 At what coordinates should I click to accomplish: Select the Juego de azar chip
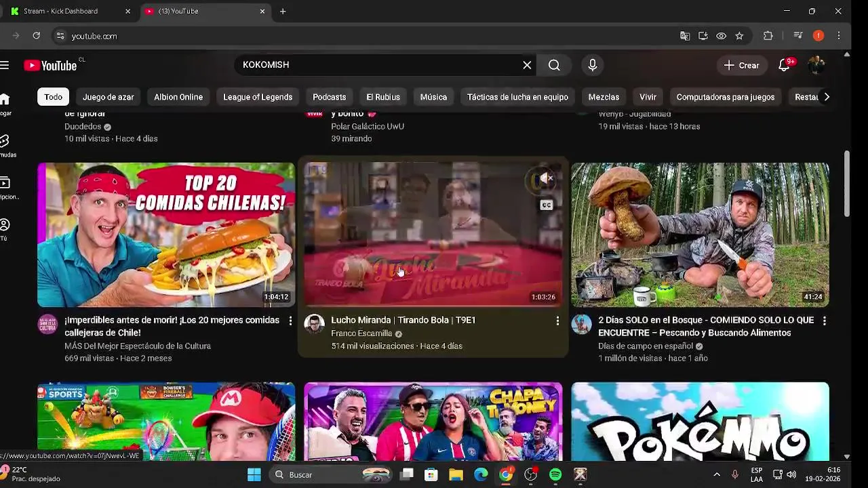pos(108,97)
